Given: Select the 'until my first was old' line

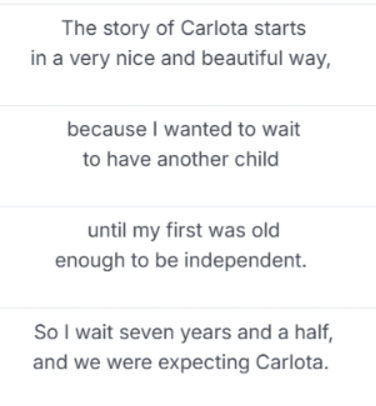Looking at the screenshot, I should (x=184, y=231).
